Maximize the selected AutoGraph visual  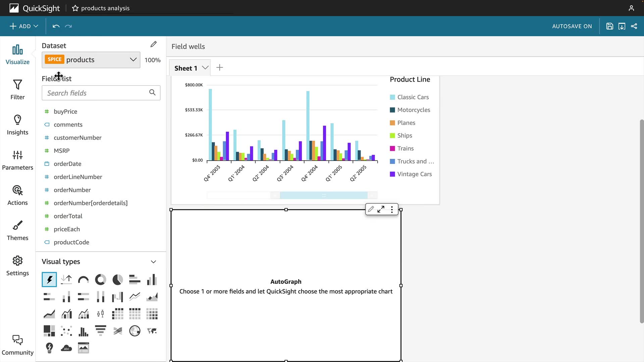coord(381,209)
